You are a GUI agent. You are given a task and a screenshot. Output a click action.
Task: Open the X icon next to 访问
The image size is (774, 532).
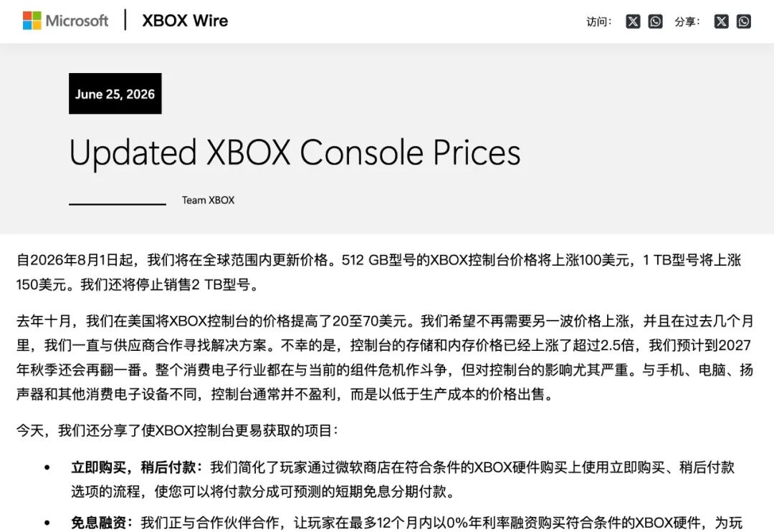click(x=633, y=21)
